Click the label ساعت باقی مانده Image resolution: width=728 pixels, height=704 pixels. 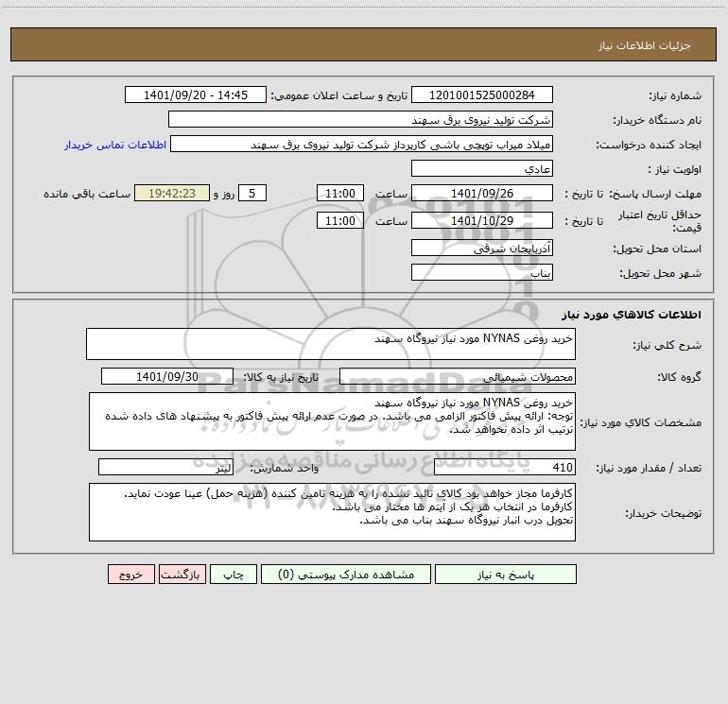point(87,194)
